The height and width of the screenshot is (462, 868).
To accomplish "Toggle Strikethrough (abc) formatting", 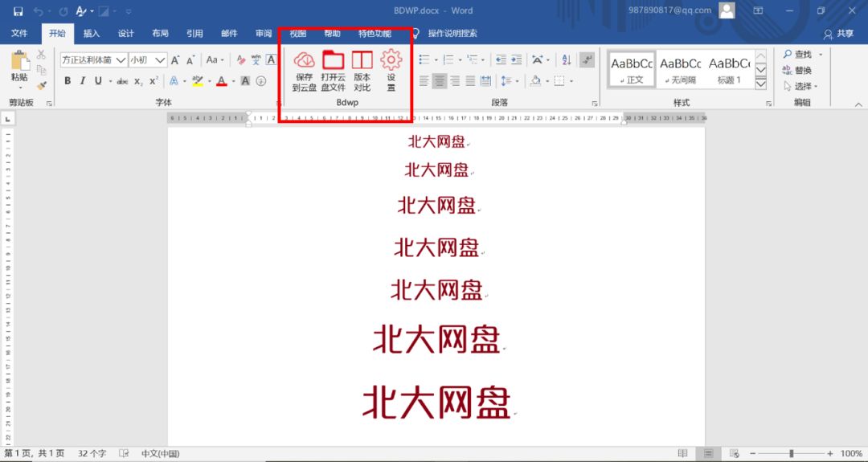I will (122, 81).
